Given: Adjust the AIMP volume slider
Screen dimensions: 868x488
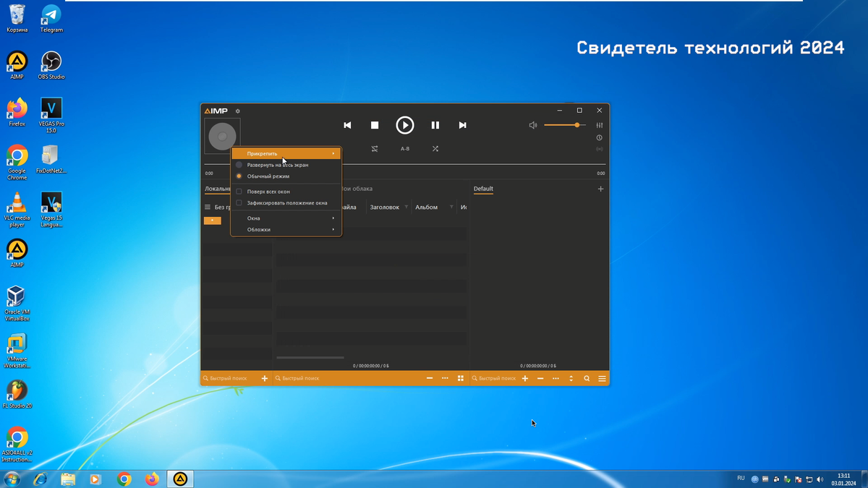Looking at the screenshot, I should [564, 125].
